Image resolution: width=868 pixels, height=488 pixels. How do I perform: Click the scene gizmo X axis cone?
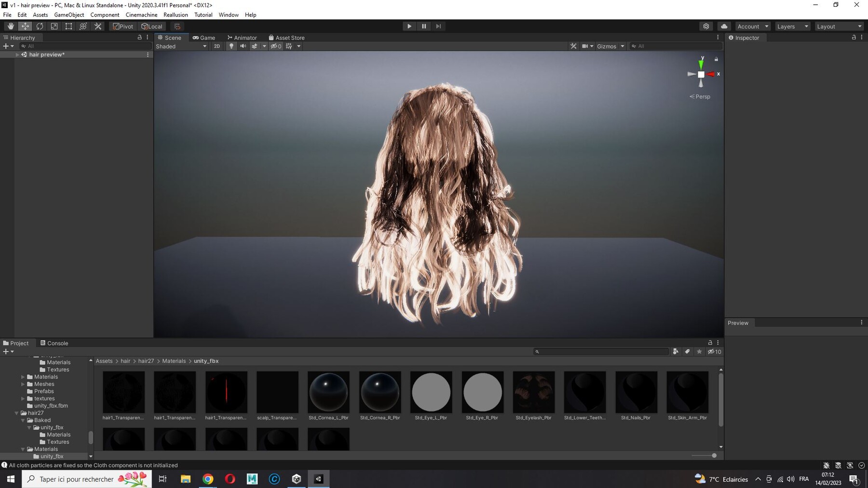711,74
